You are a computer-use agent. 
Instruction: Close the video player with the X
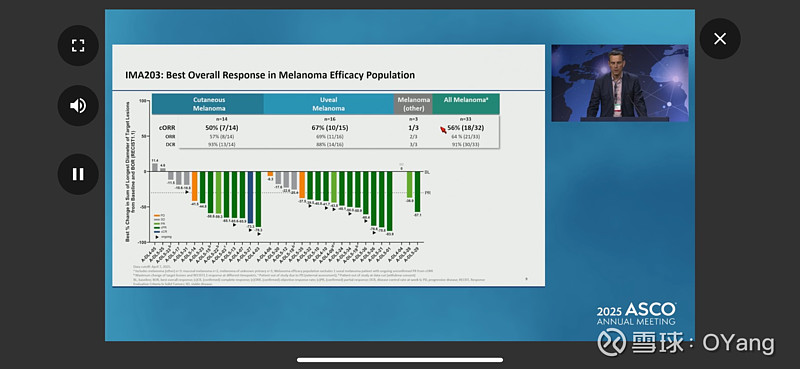720,39
